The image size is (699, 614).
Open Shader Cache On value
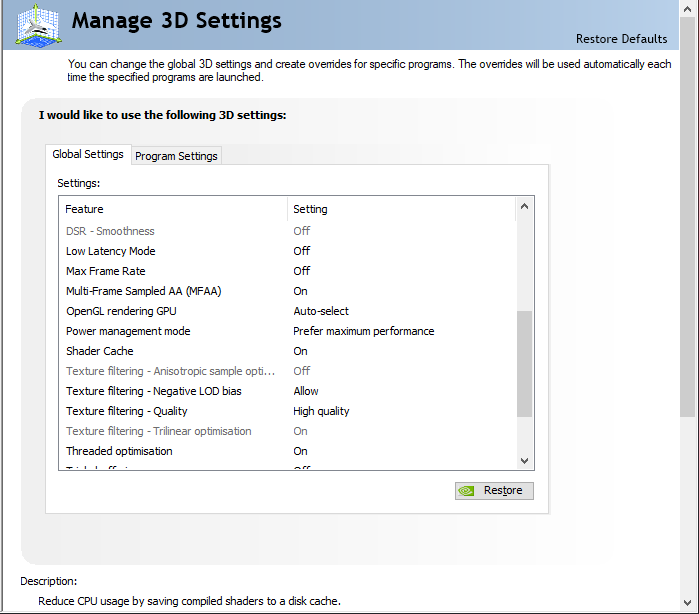[300, 351]
